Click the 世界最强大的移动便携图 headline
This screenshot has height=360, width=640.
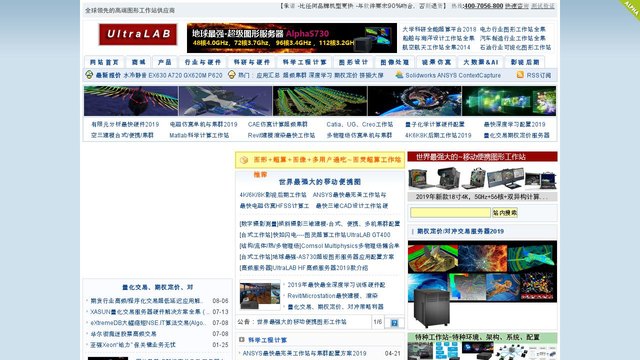tap(320, 182)
